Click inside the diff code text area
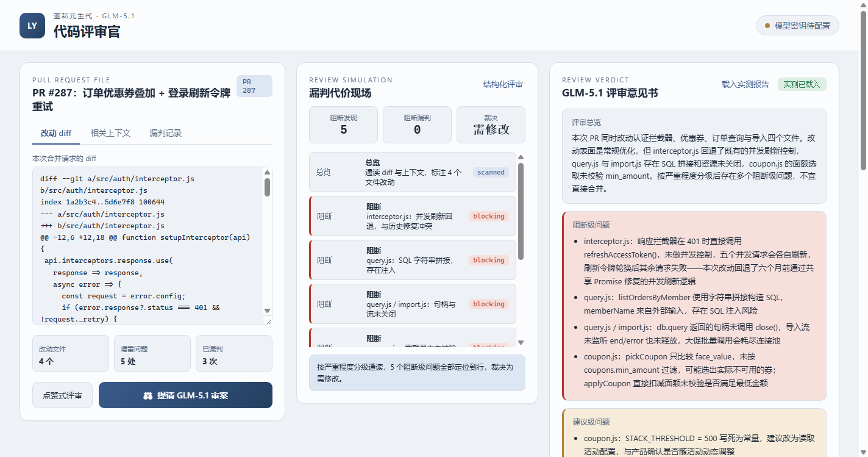868x457 pixels. coord(148,246)
